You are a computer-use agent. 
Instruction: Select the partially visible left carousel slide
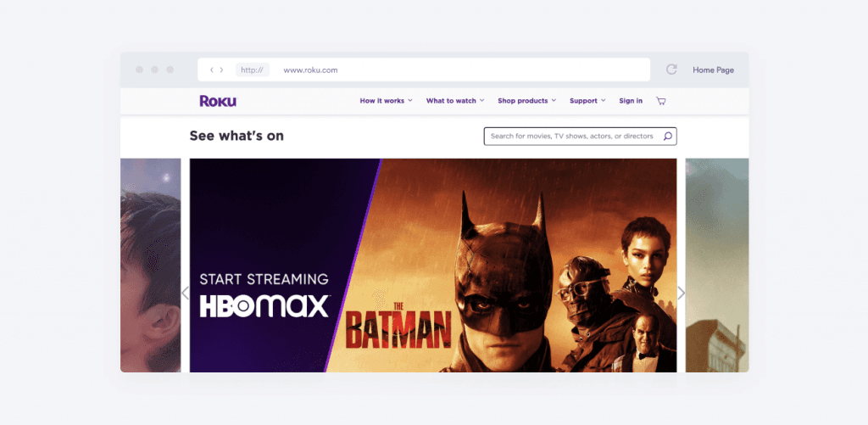point(151,266)
